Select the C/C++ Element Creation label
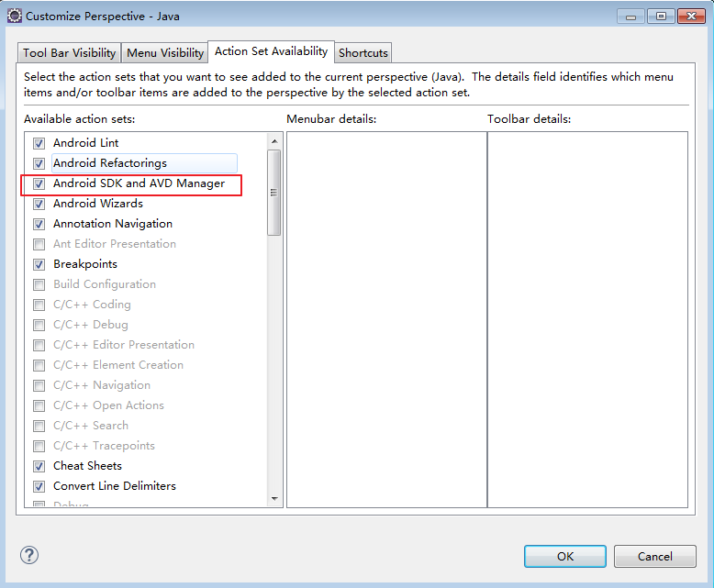 click(x=118, y=365)
